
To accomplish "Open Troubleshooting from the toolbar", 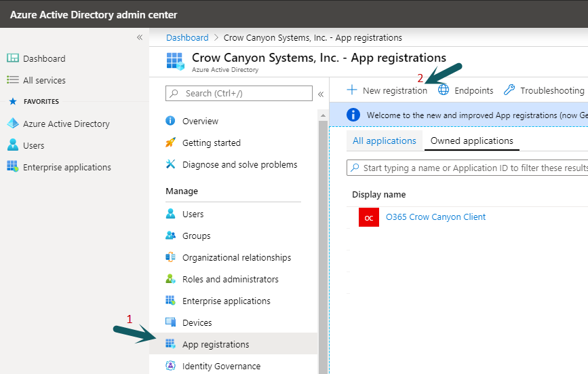I will coord(544,90).
